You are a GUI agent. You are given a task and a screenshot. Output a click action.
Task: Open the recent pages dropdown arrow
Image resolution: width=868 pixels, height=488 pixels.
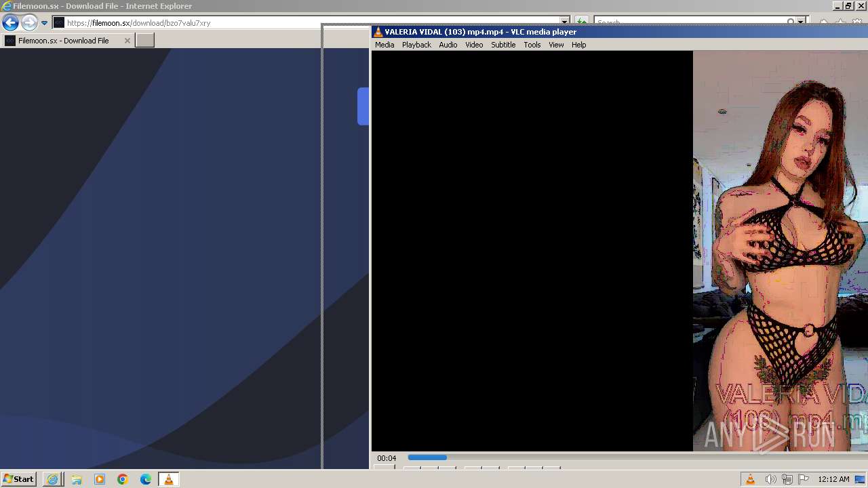(x=44, y=23)
